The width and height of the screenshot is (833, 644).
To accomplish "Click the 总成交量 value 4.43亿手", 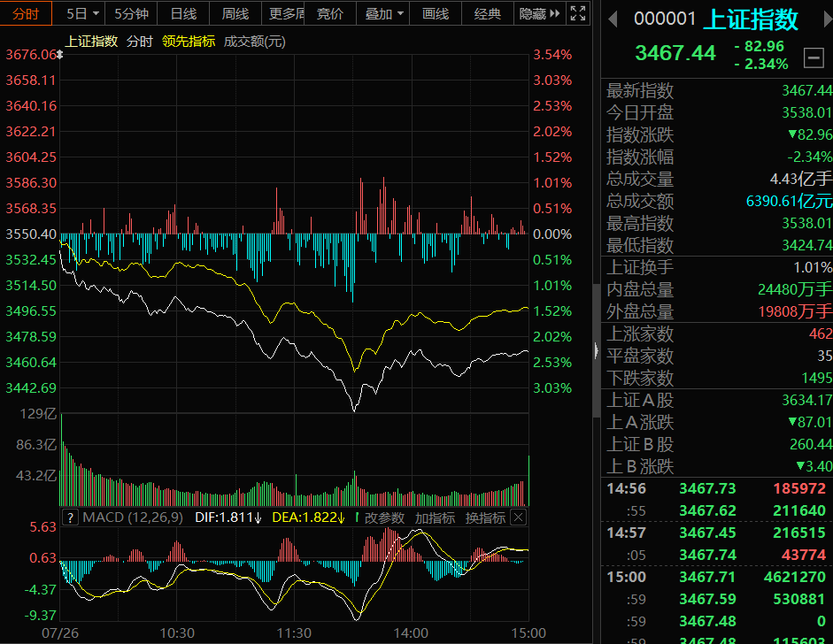I will [x=800, y=179].
